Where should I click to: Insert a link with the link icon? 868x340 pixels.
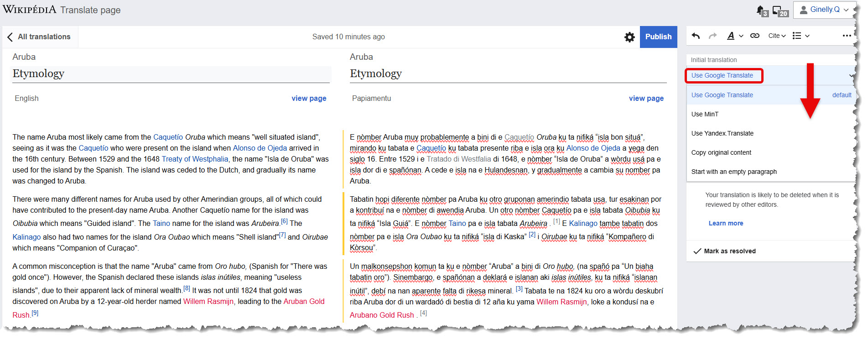tap(755, 36)
